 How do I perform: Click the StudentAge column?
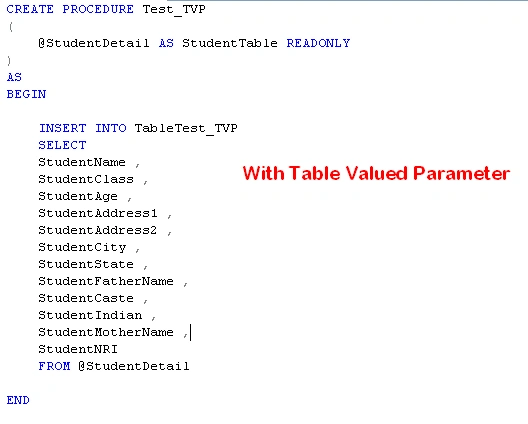[78, 196]
